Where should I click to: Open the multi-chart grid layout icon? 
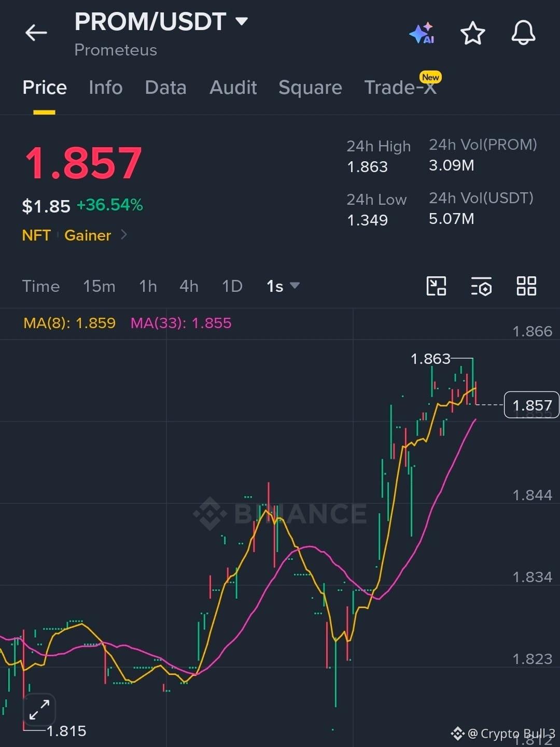[x=526, y=286]
